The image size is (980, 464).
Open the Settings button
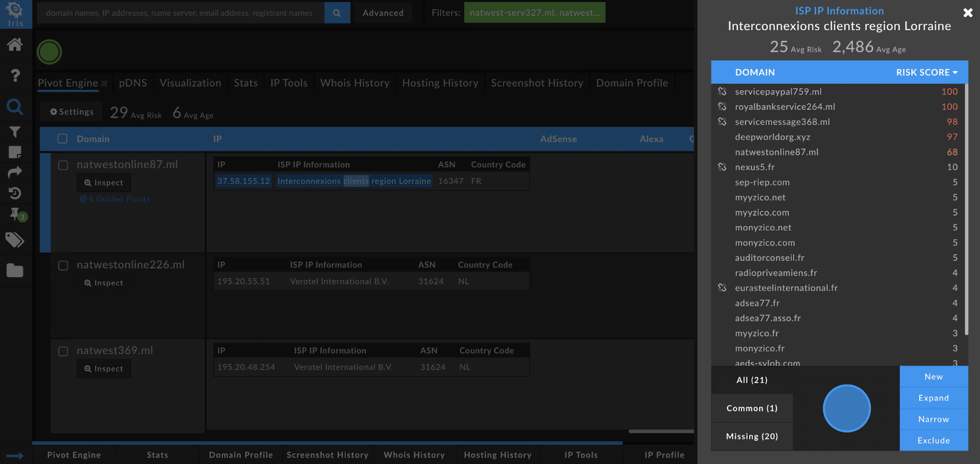(x=72, y=112)
